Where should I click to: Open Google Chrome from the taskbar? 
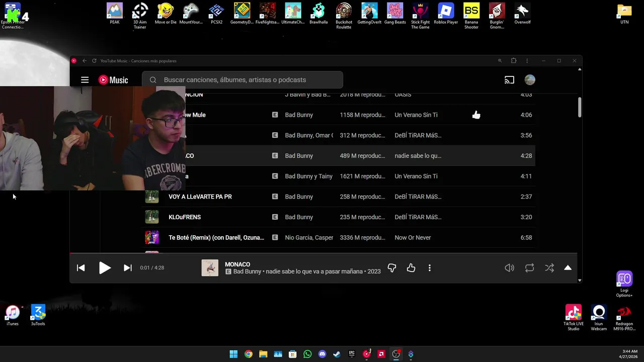(x=248, y=354)
